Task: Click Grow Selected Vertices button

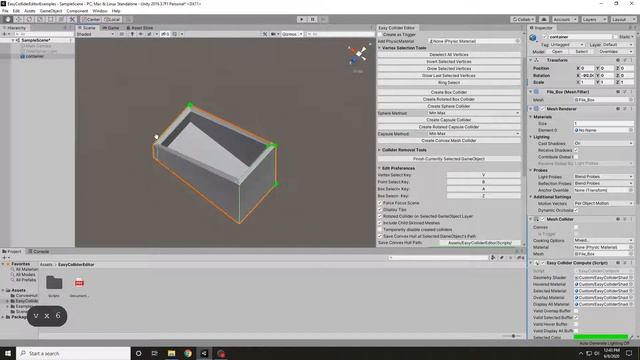Action: (x=449, y=69)
